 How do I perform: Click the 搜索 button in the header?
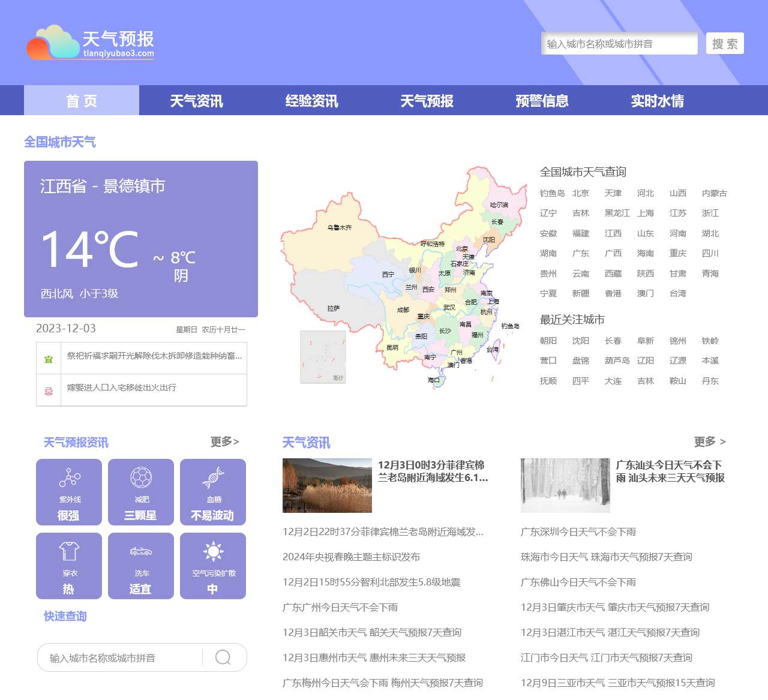[725, 43]
